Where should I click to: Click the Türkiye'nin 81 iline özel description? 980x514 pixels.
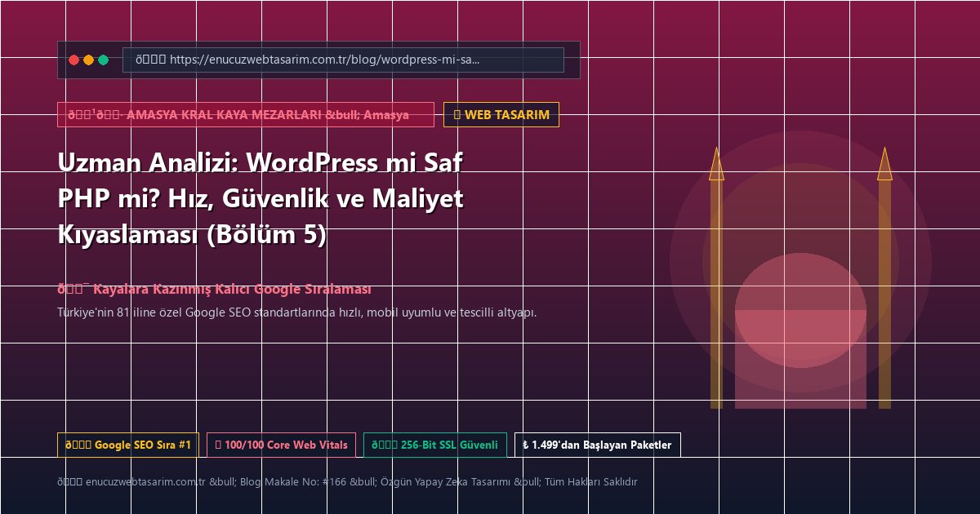[297, 312]
